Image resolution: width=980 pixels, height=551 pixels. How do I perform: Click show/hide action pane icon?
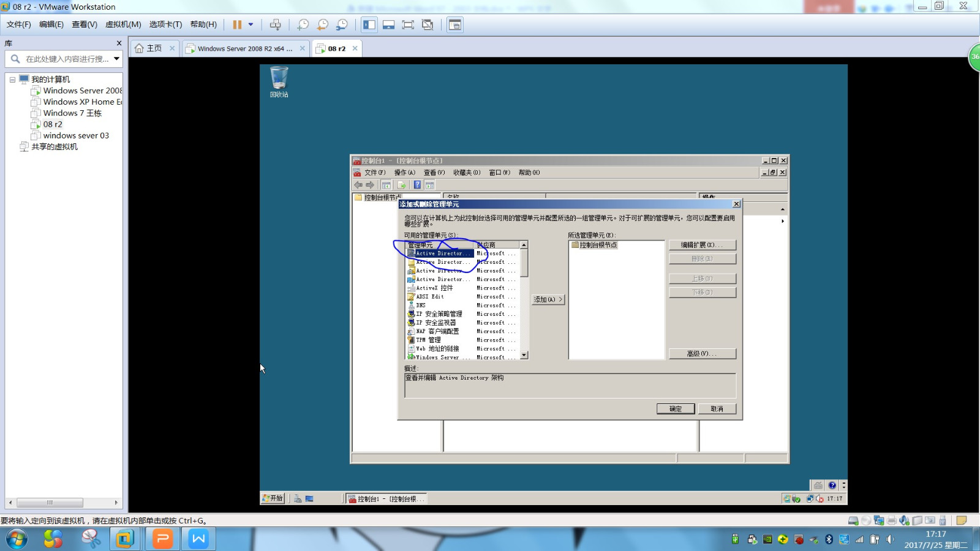430,185
